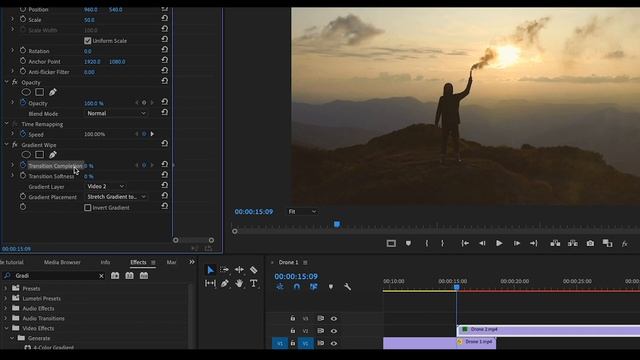The height and width of the screenshot is (360, 640).
Task: Step back one frame
Action: click(482, 243)
